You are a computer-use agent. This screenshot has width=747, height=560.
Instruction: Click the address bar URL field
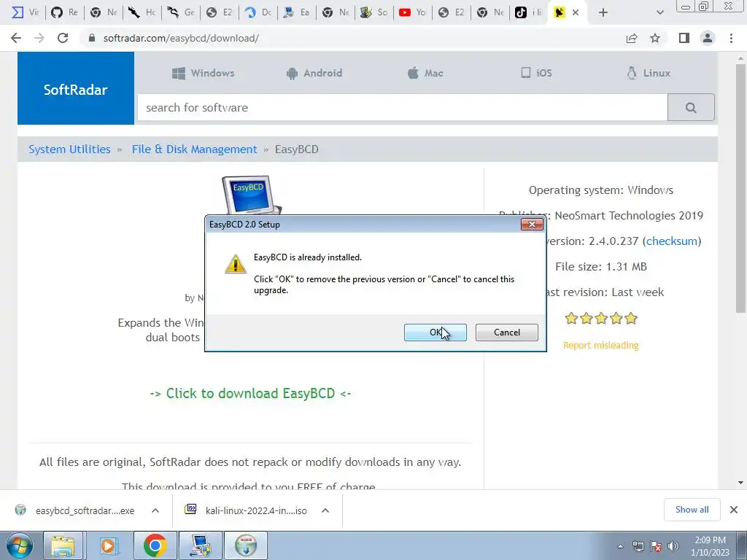352,38
